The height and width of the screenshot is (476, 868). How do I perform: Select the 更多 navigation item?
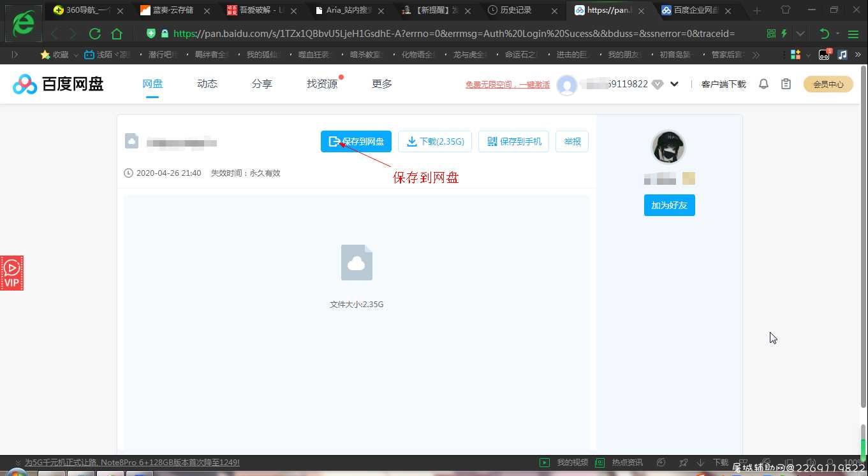[382, 84]
